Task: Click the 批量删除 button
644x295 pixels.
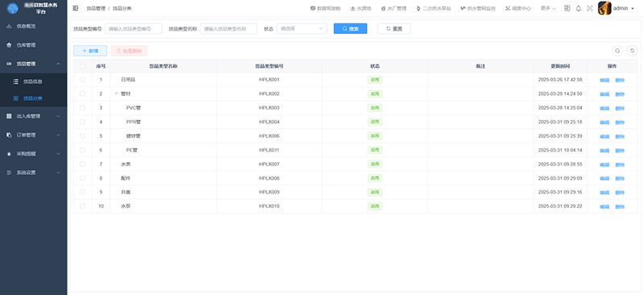Action: (x=129, y=51)
